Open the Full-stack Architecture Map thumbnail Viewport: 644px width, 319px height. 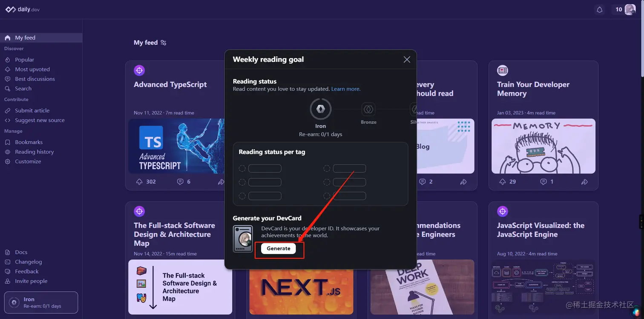click(180, 287)
